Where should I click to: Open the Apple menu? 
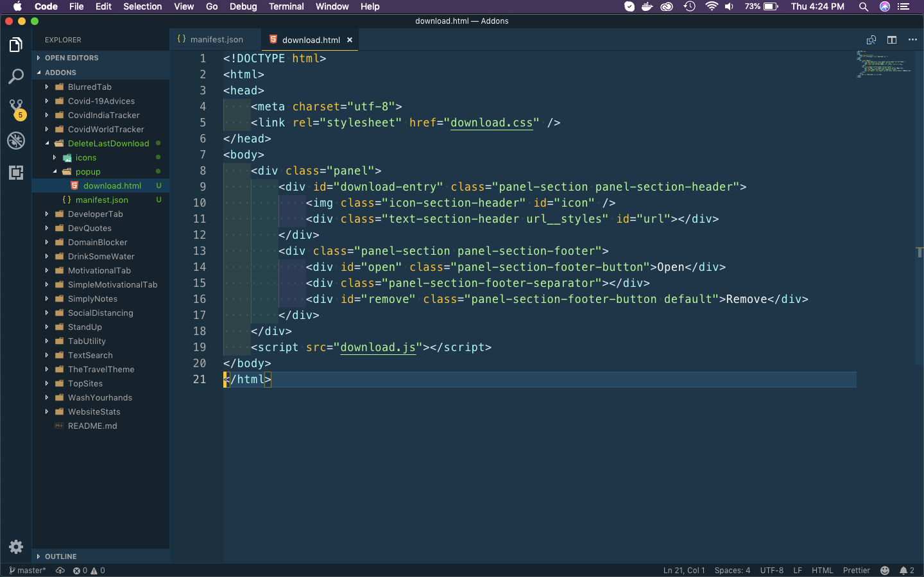17,6
